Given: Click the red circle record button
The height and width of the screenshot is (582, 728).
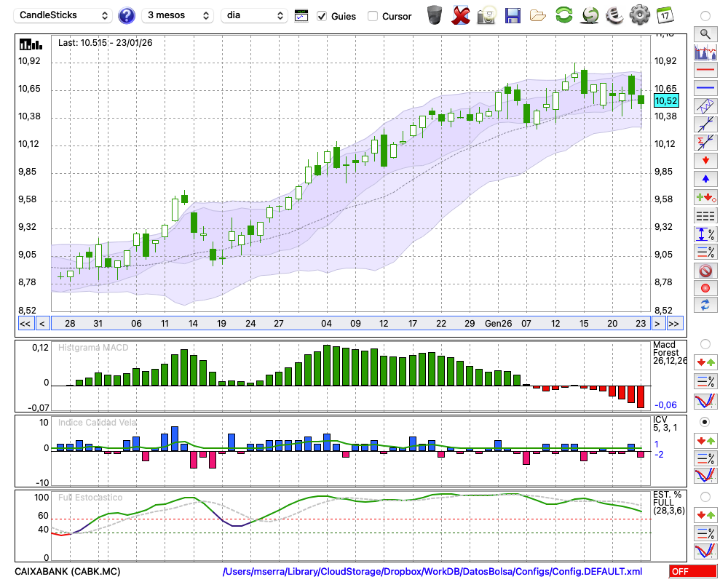Looking at the screenshot, I should click(705, 288).
